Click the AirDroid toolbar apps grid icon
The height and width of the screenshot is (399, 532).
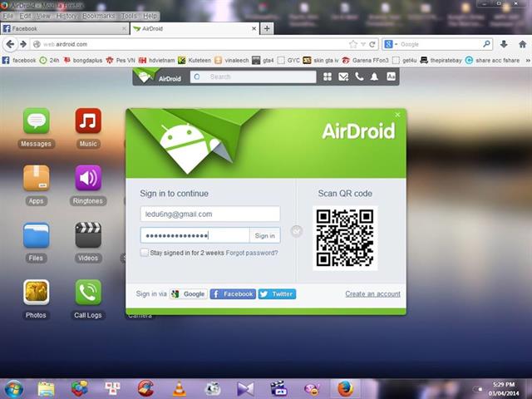click(328, 76)
